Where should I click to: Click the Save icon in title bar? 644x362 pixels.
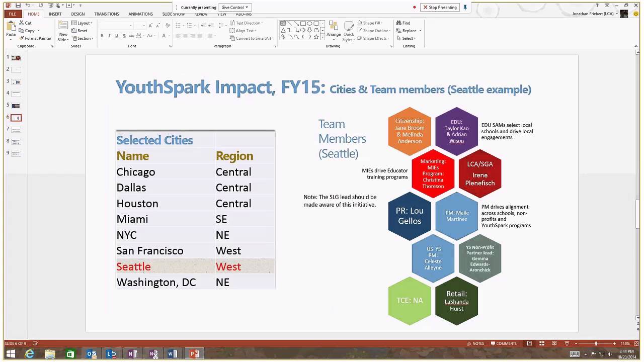click(x=18, y=6)
